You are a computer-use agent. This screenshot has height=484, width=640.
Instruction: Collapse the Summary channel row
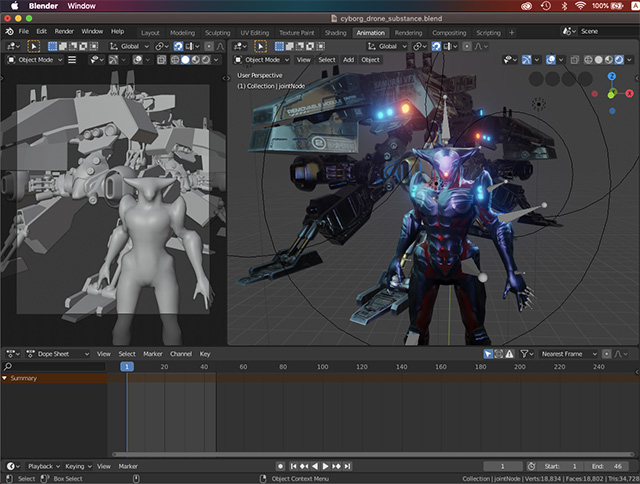click(4, 378)
